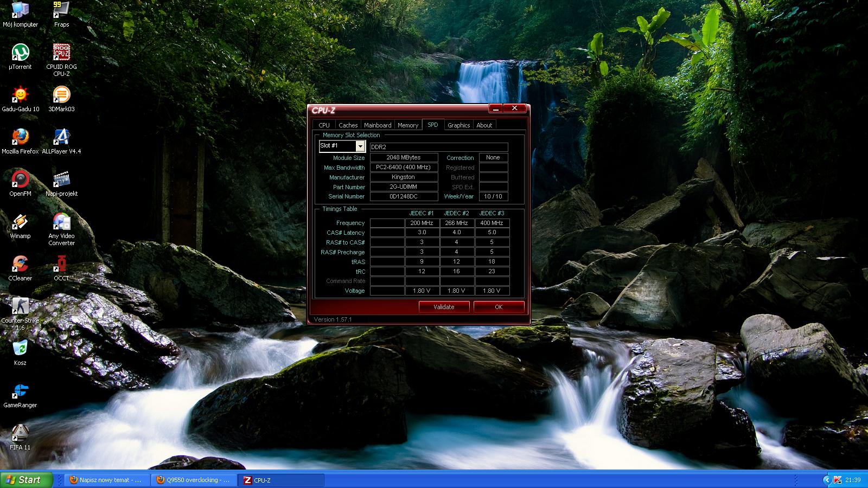Show hidden system tray icons
This screenshot has height=488, width=868.
827,480
